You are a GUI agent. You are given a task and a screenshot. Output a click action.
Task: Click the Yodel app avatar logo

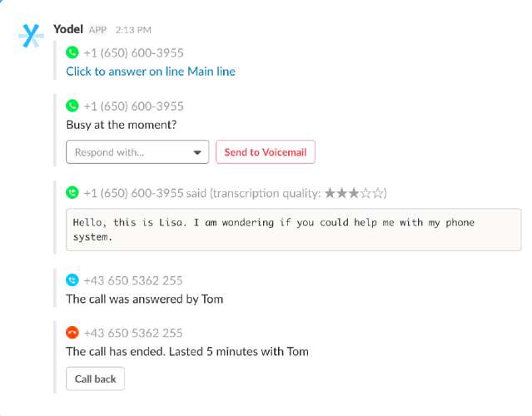[32, 35]
